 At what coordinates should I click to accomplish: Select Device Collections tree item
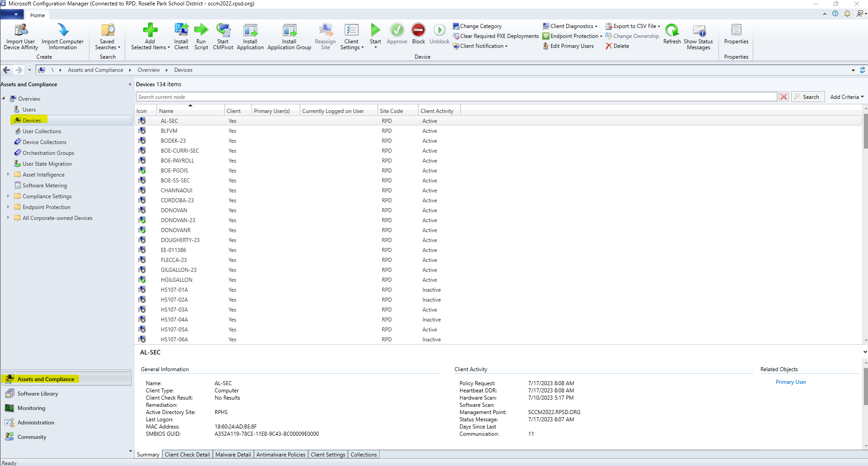44,142
